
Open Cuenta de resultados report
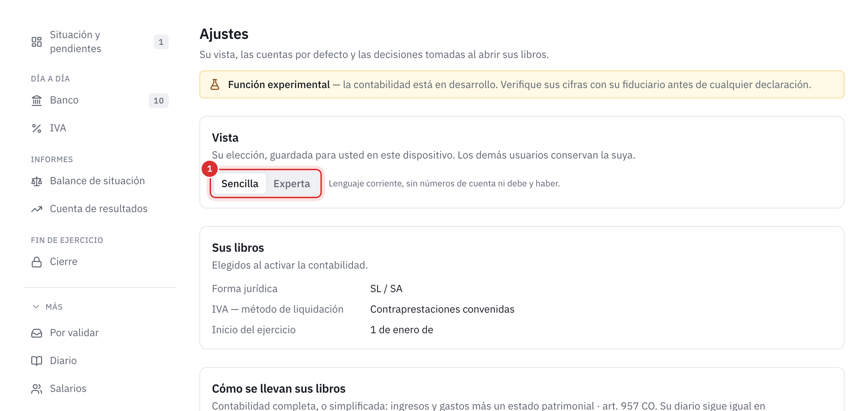[x=100, y=209]
